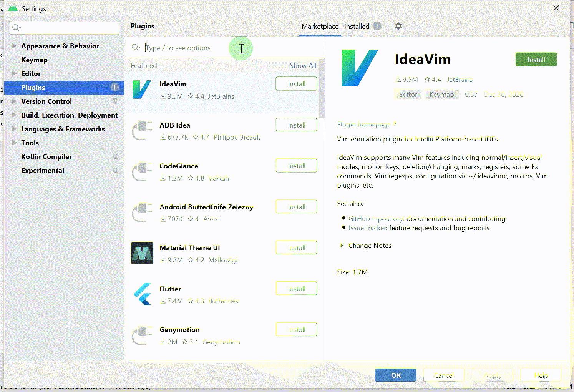This screenshot has width=574, height=392.
Task: Open the Issue tracker link
Action: 367,228
